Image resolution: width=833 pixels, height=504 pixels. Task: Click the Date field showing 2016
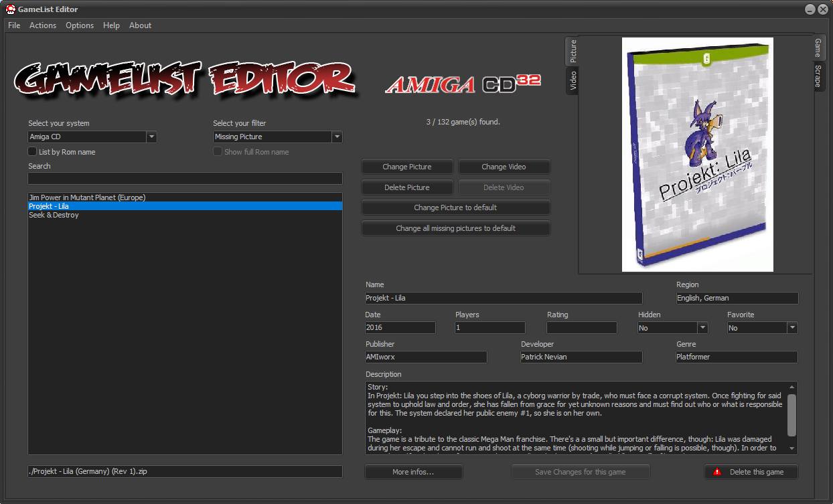400,328
